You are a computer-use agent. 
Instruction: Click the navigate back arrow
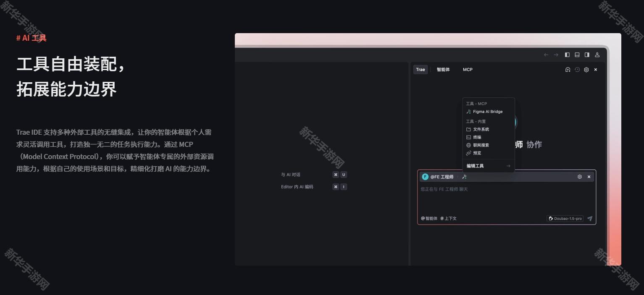[x=546, y=55]
